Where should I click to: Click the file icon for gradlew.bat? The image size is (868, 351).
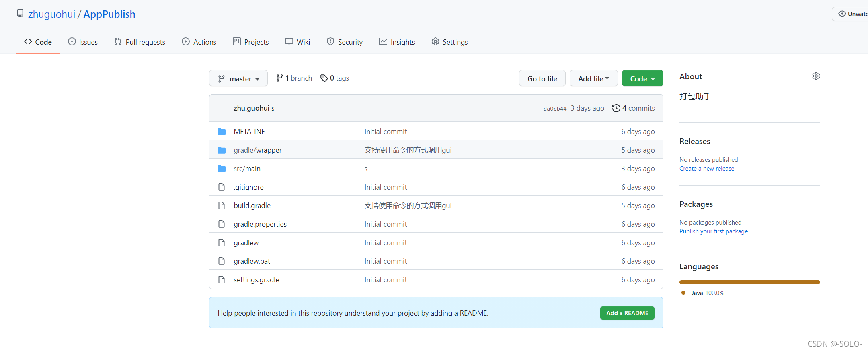point(222,261)
